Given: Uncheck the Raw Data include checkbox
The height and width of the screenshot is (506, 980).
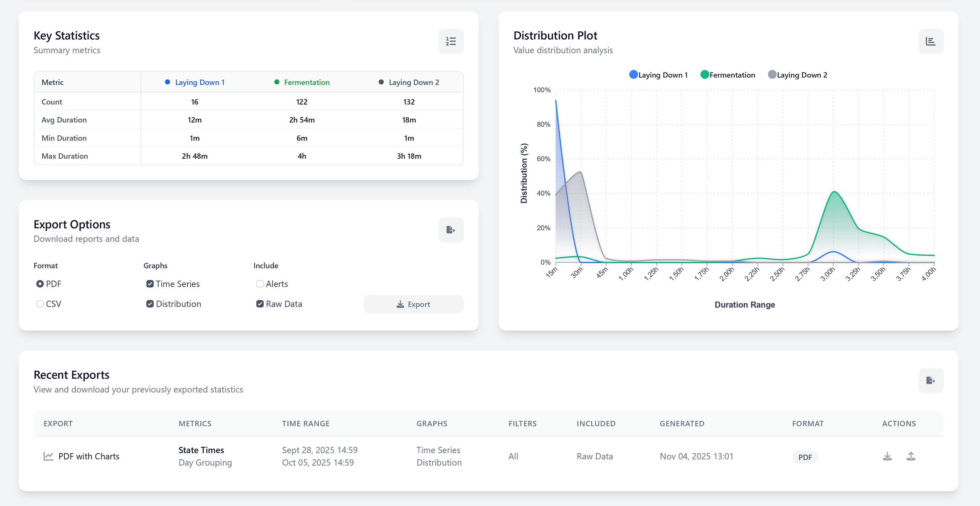Looking at the screenshot, I should point(260,304).
